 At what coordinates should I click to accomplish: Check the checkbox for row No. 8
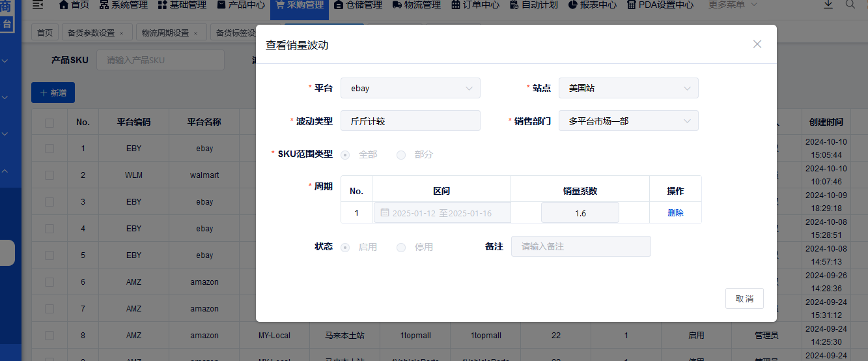pos(49,336)
